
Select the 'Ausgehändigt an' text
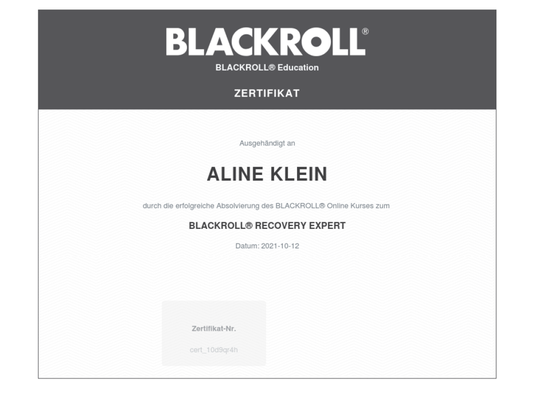267,143
